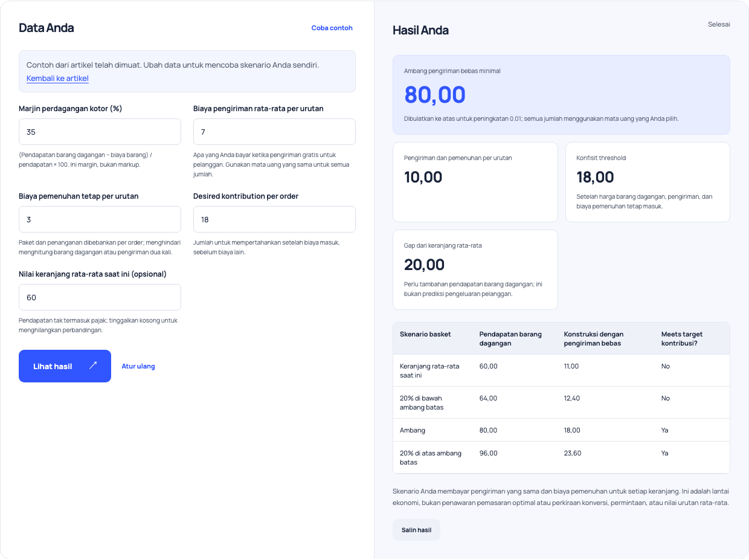The width and height of the screenshot is (749, 560).
Task: Select the large "80,00" minimum threshold value
Action: point(435,95)
